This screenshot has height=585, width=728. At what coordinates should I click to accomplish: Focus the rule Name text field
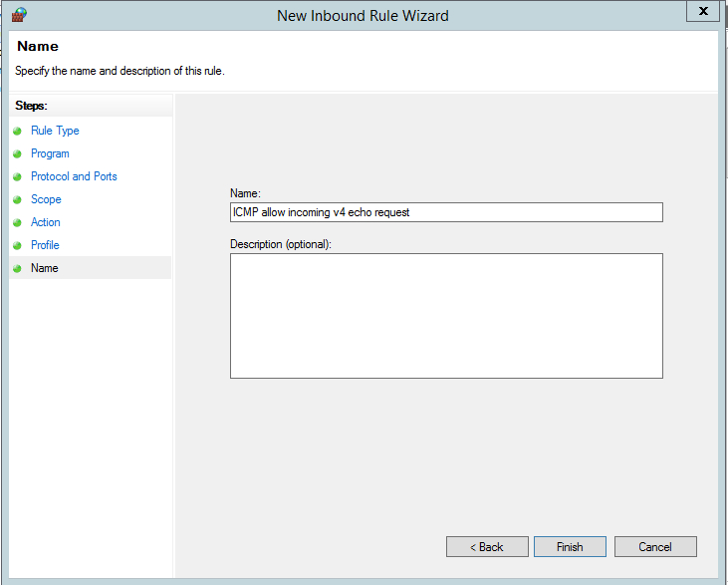coord(446,212)
